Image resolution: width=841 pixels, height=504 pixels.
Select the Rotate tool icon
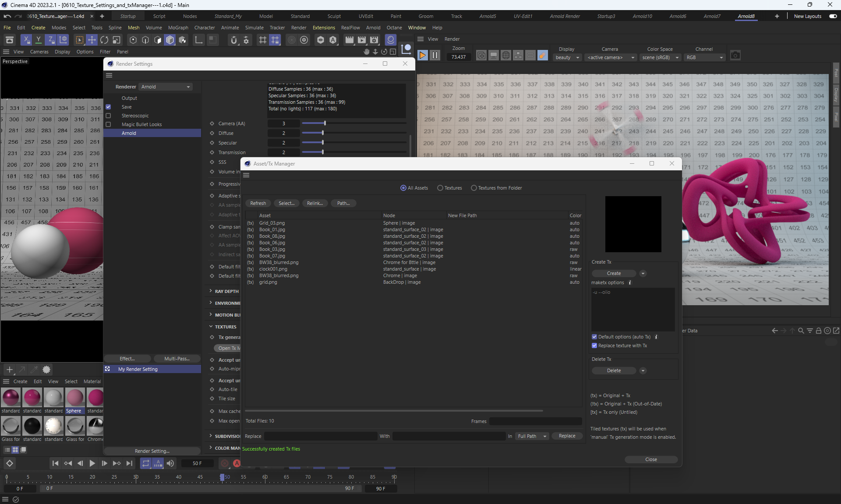click(104, 40)
